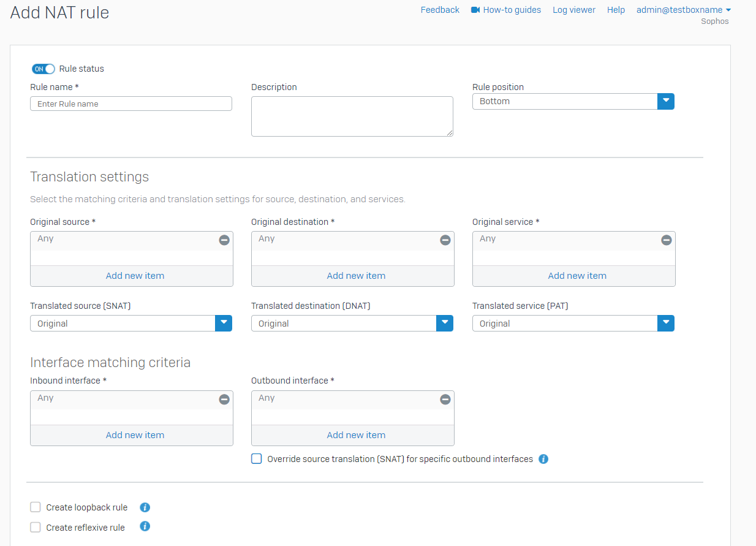Image resolution: width=756 pixels, height=546 pixels.
Task: Remove 'Any' from Outbound interface list
Action: 445,400
